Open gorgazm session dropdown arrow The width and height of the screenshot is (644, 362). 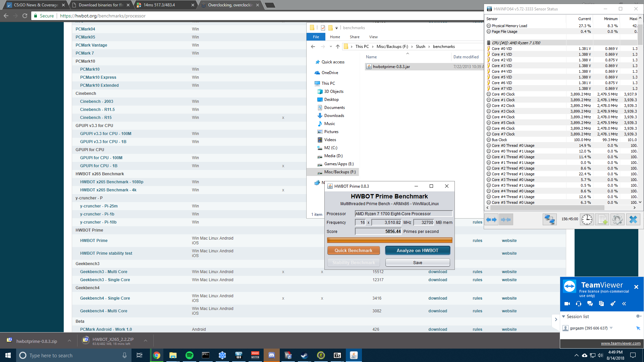click(611, 328)
